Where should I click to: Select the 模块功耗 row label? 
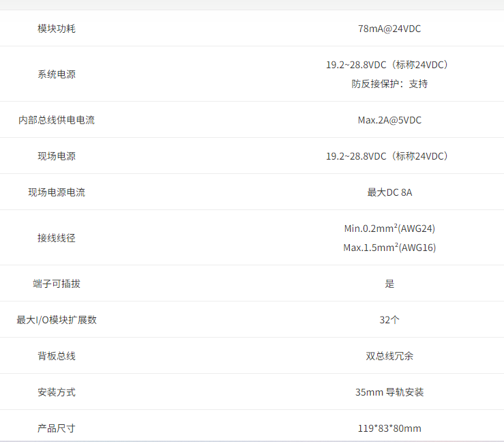[x=57, y=29]
